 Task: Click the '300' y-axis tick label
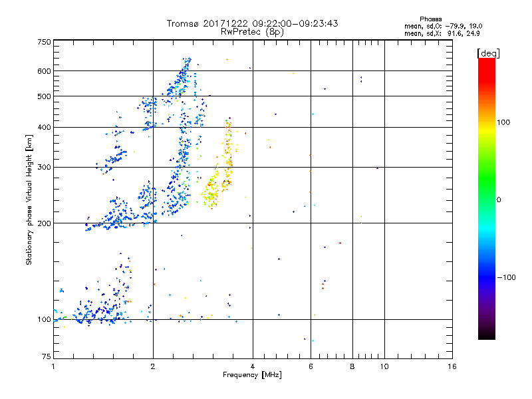44,167
